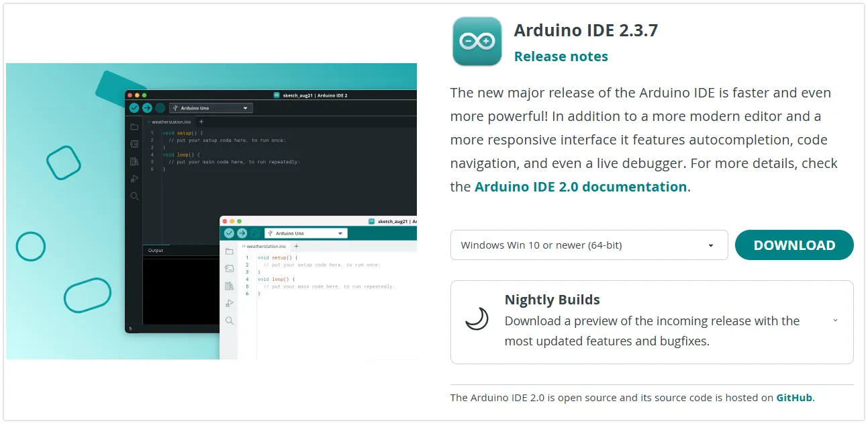Select the Debug icon in the IDE sidebar
Image resolution: width=868 pixels, height=424 pixels.
134,178
